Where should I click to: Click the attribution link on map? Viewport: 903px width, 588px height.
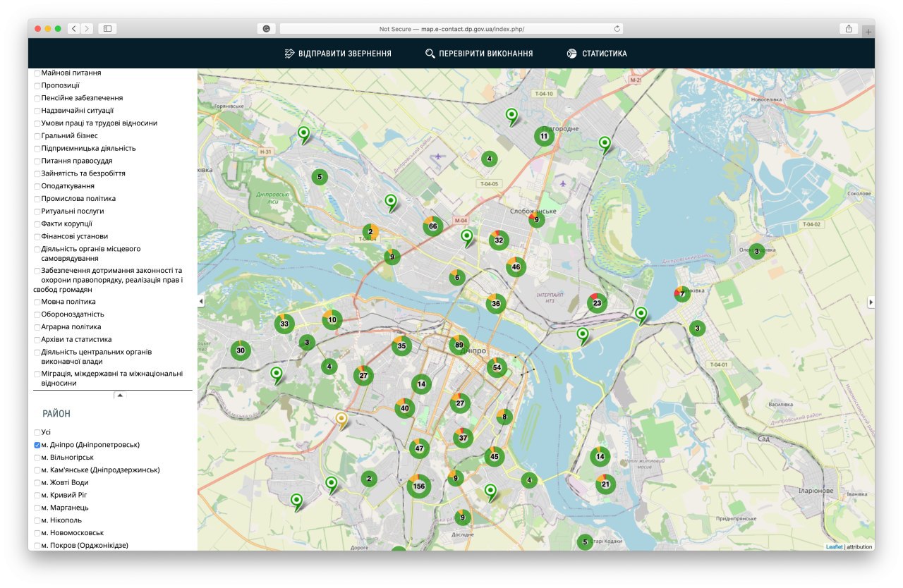click(x=859, y=547)
